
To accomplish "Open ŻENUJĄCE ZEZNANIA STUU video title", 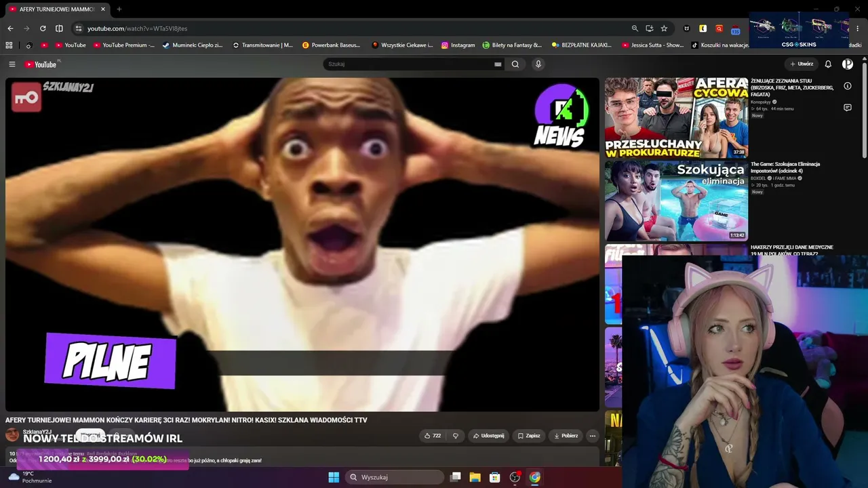I will [x=792, y=87].
